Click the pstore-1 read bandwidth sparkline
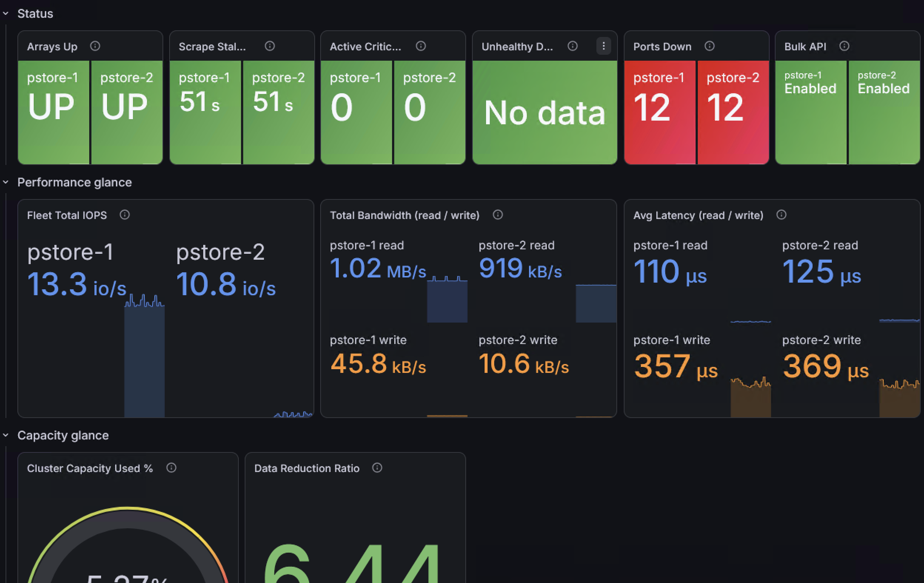Screen dimensions: 924x583 (x=447, y=300)
